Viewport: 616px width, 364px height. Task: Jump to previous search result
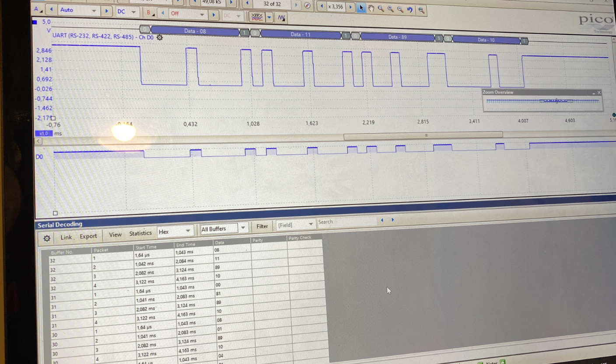tap(382, 220)
